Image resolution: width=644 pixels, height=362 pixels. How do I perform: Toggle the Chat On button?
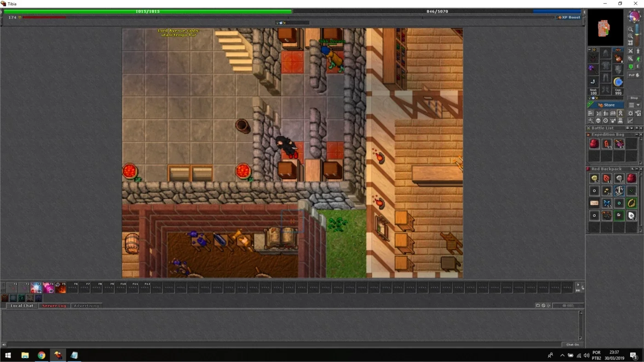pyautogui.click(x=573, y=345)
